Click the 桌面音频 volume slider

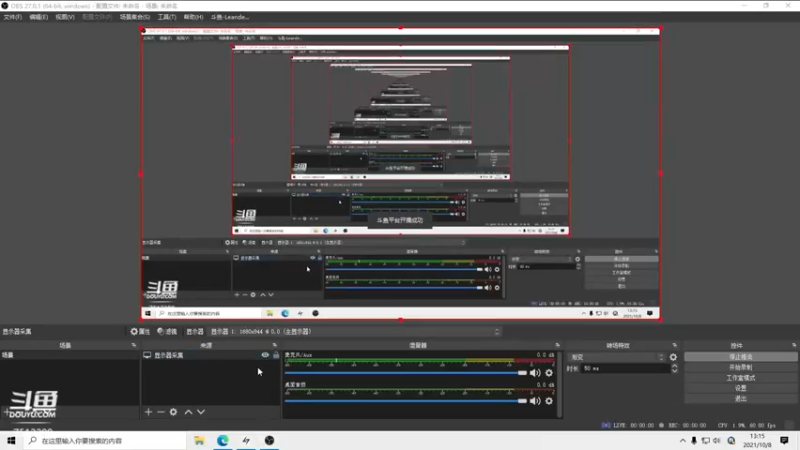pos(406,401)
